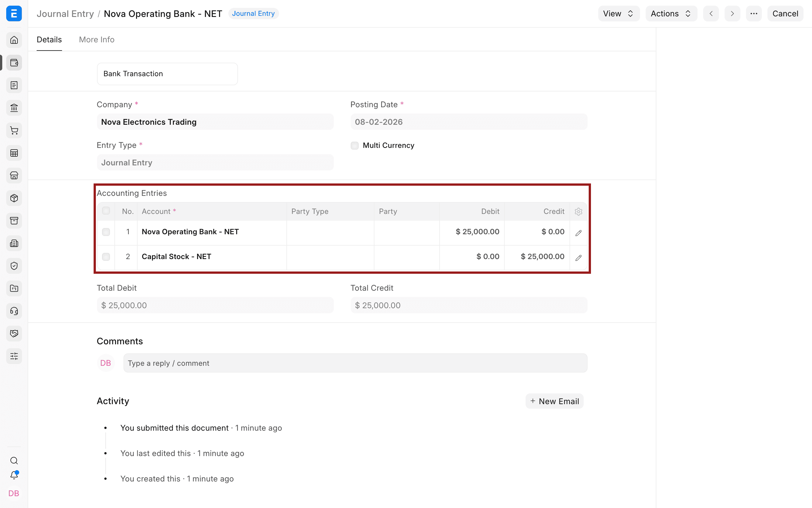812x508 pixels.
Task: Click the New Email button
Action: [554, 401]
